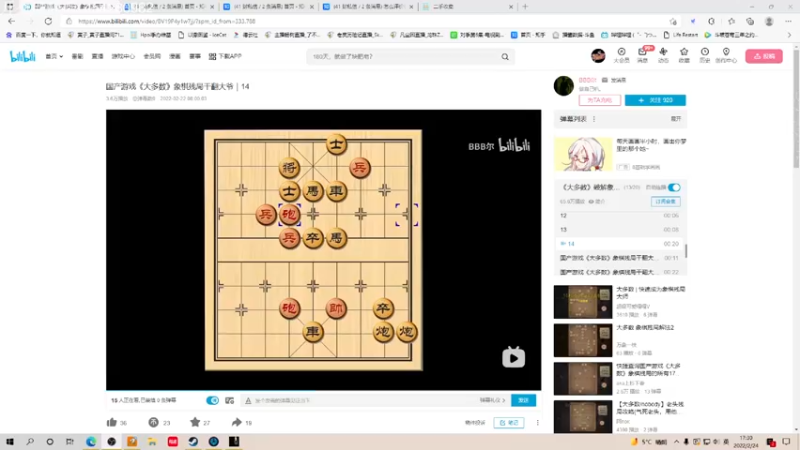800x450 pixels.
Task: Click the blue 发送 send button
Action: coord(523,401)
